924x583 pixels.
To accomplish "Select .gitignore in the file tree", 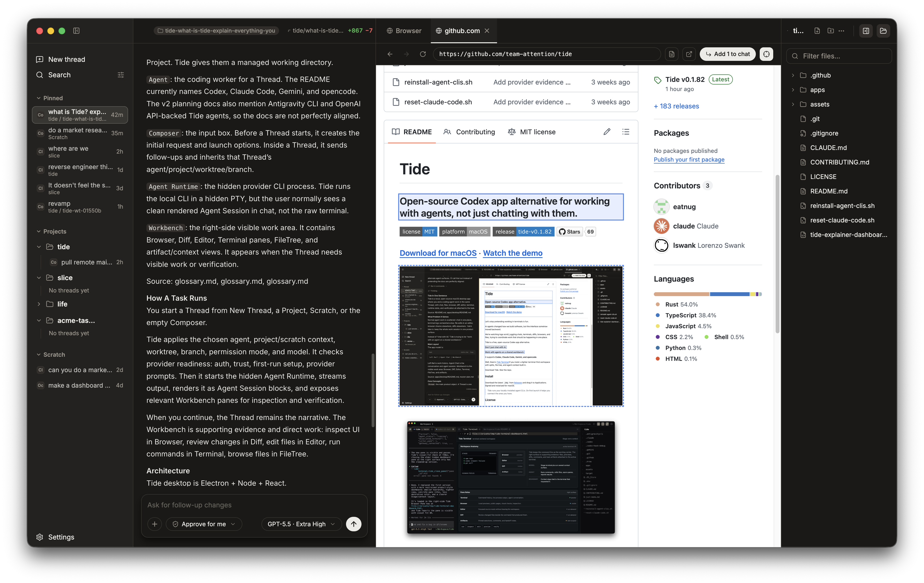I will pyautogui.click(x=824, y=133).
